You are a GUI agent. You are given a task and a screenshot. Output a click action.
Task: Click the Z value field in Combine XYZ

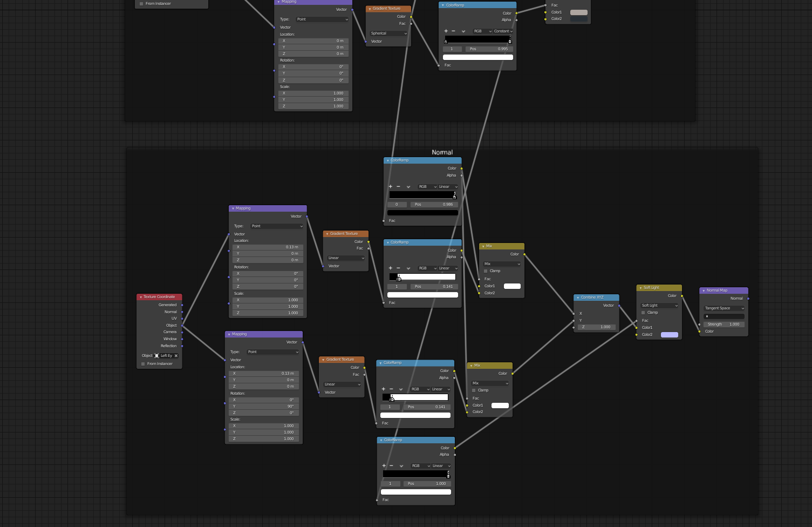click(x=596, y=327)
